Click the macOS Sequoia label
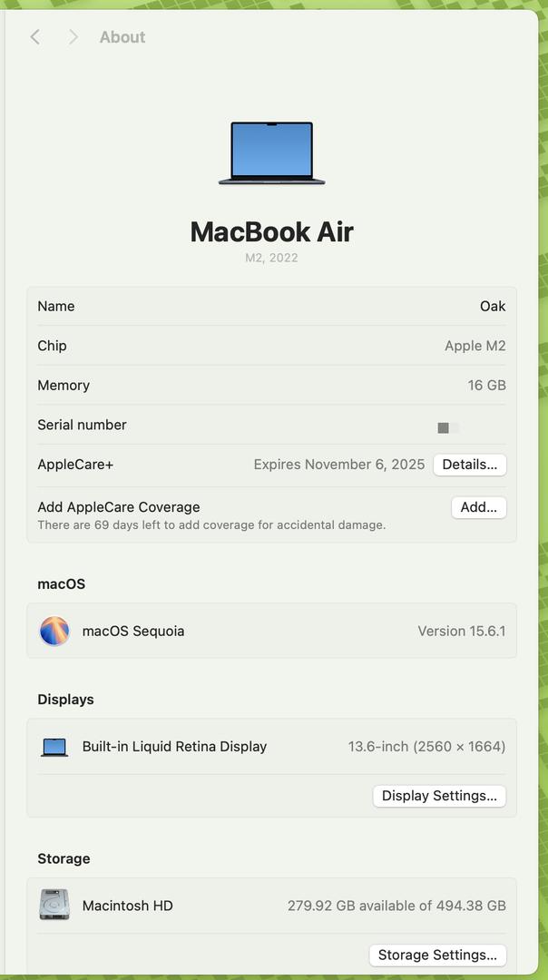548x980 pixels. [x=133, y=632]
